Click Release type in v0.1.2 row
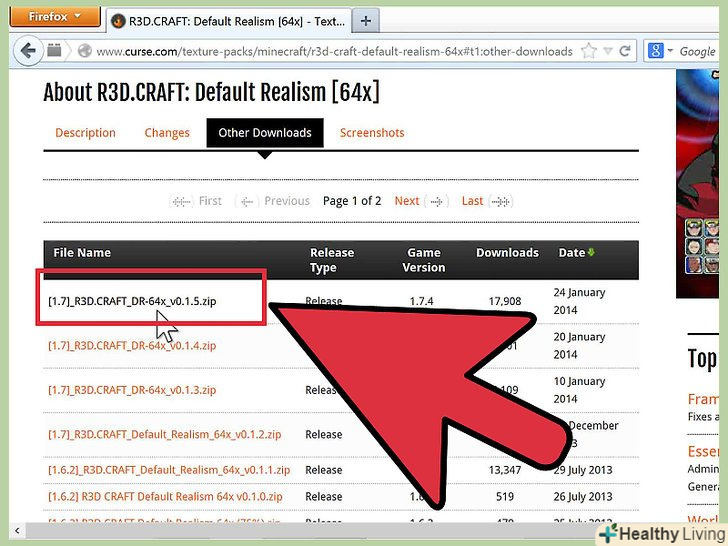The image size is (728, 546). (x=324, y=435)
